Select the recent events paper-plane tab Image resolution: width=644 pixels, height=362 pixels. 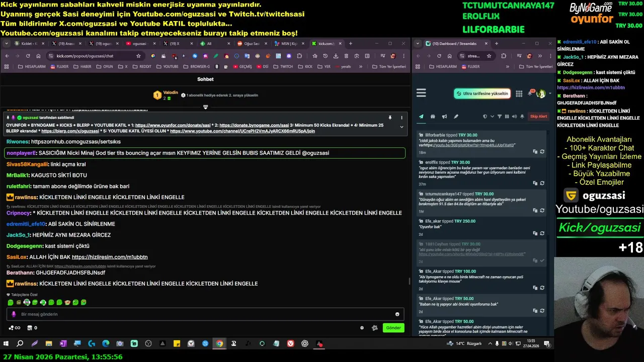point(421,117)
